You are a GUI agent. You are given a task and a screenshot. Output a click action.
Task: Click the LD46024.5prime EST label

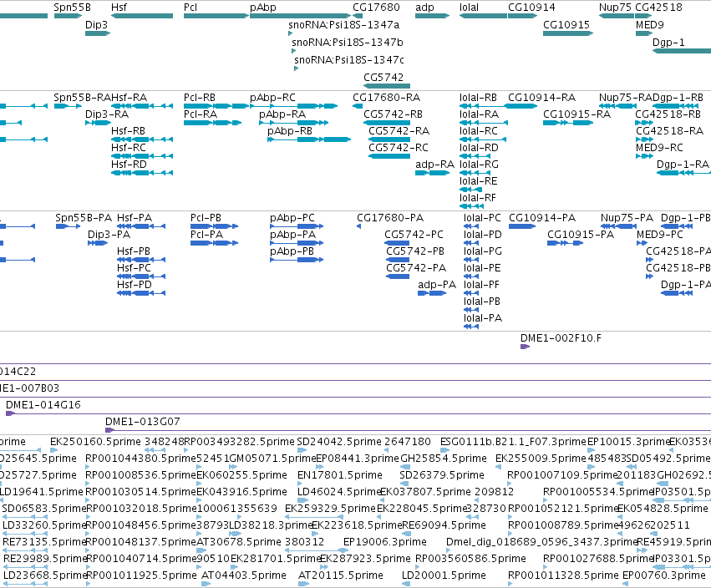point(338,492)
